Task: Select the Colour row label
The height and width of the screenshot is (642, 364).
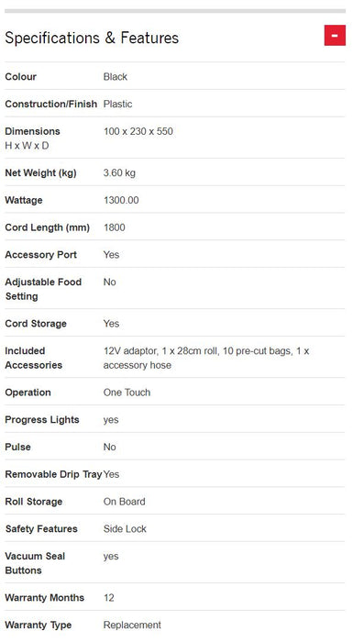Action: tap(20, 77)
